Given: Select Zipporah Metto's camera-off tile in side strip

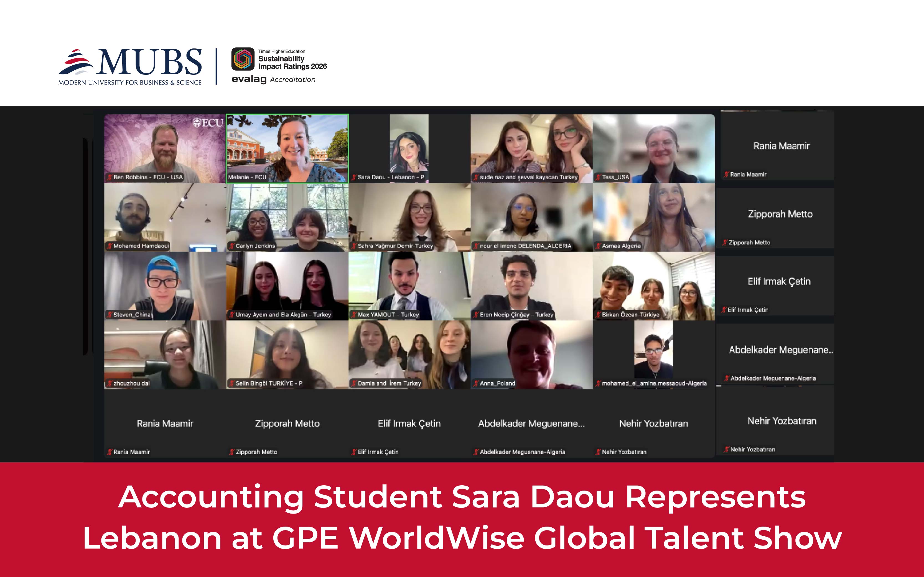Looking at the screenshot, I should tap(775, 218).
